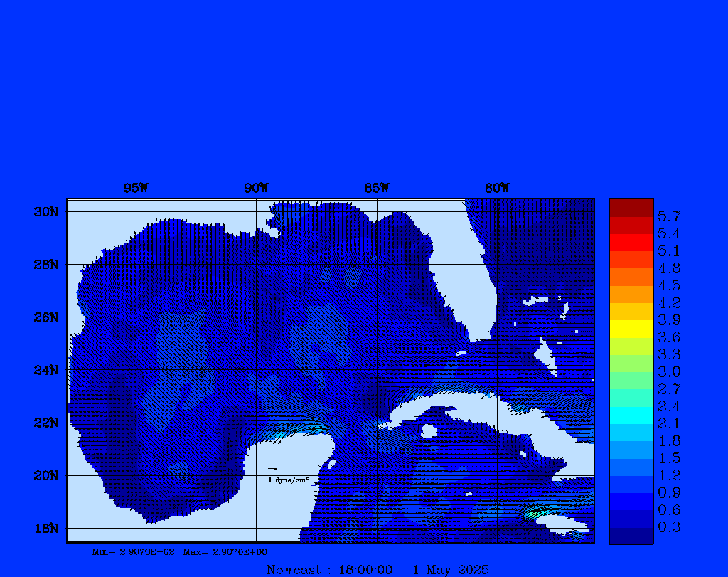
Task: Click the 1 dyne/cm² reference vector label
Action: click(x=288, y=480)
